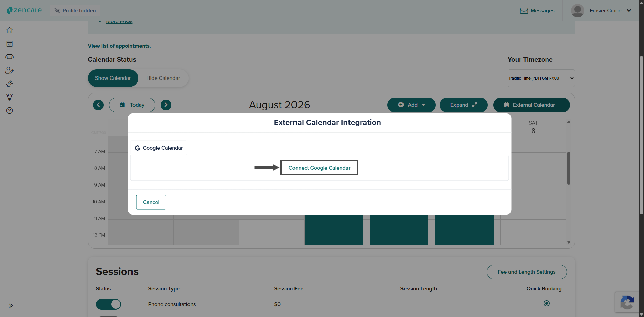Cancel the External Calendar Integration dialog
Screen dimensions: 644x317
(151, 202)
